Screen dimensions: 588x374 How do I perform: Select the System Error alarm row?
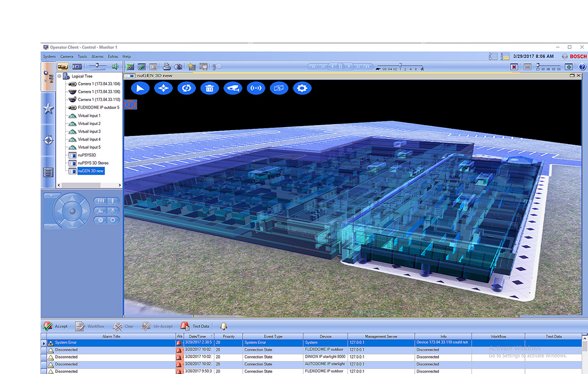[311, 342]
